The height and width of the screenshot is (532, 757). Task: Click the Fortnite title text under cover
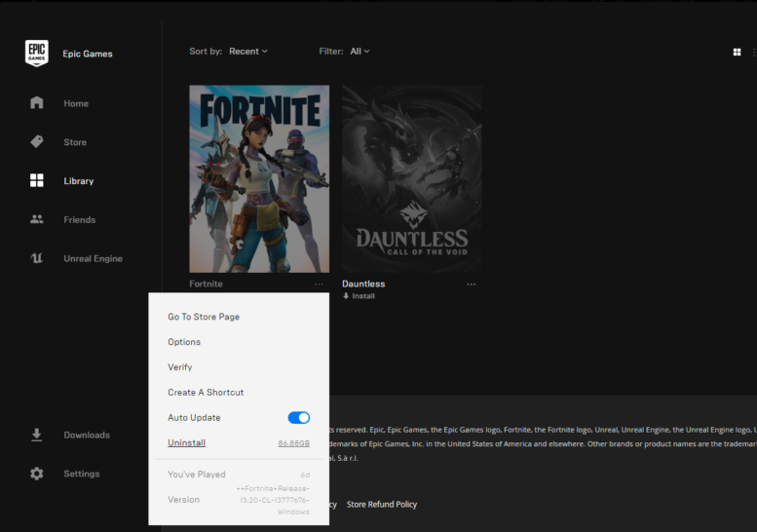click(x=206, y=284)
